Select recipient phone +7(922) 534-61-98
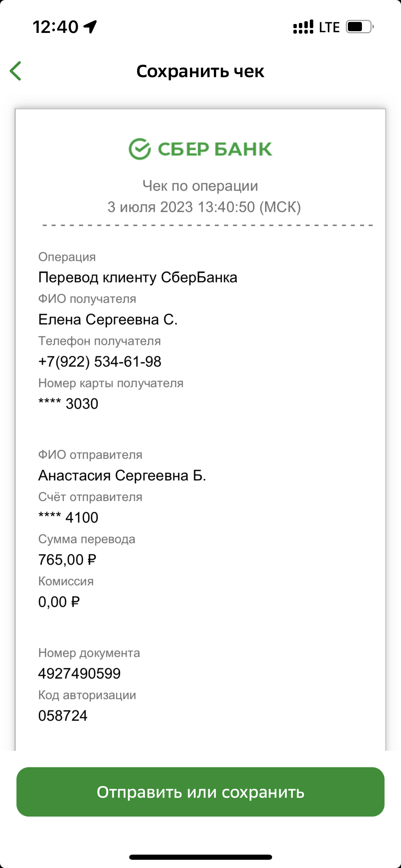 [100, 362]
